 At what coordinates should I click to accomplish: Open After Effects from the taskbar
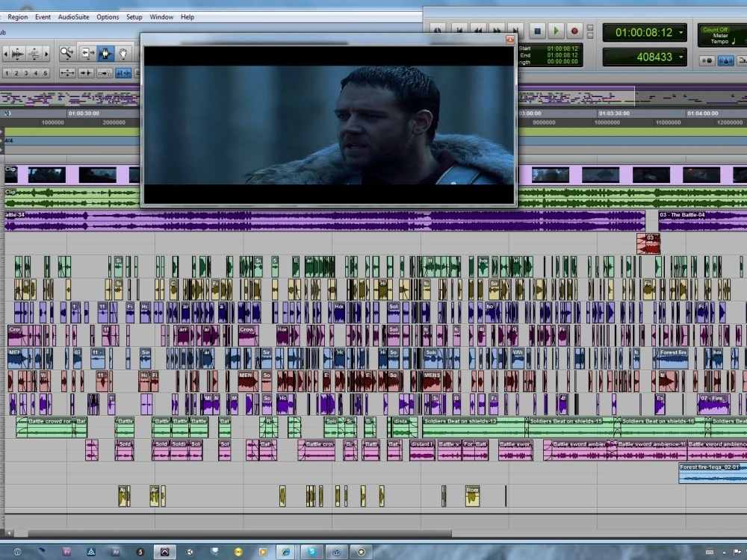click(x=115, y=552)
